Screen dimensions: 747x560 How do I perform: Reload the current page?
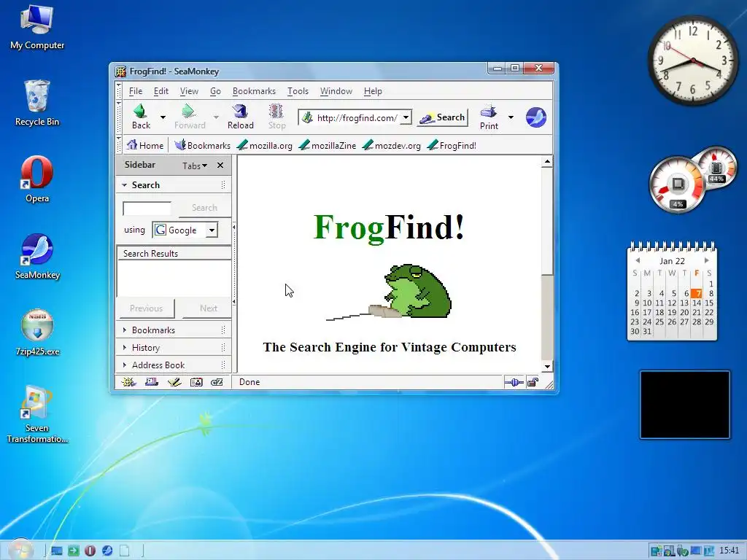(x=240, y=117)
